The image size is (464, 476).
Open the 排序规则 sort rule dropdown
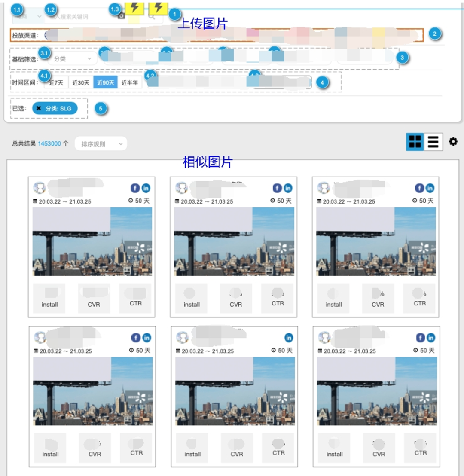[x=101, y=144]
